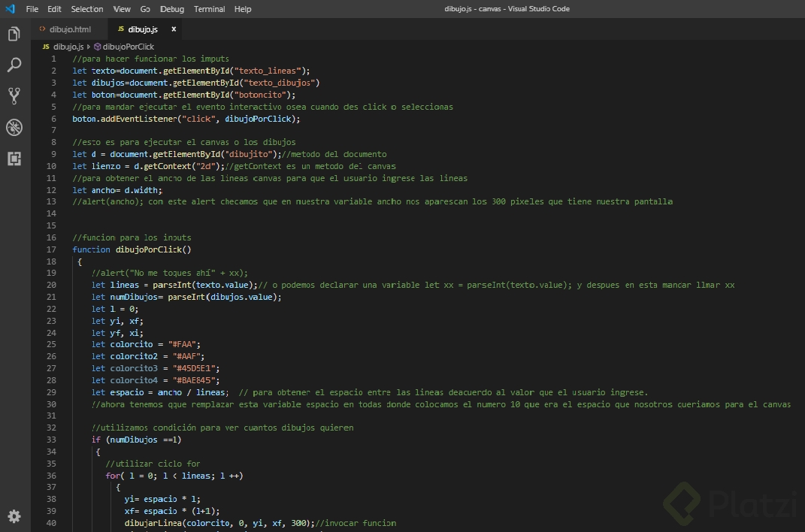The width and height of the screenshot is (805, 532).
Task: Click line number 14 in the gutter
Action: coord(51,213)
